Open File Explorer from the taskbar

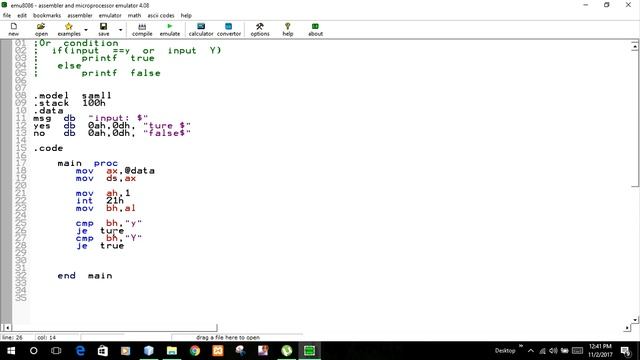click(x=172, y=351)
